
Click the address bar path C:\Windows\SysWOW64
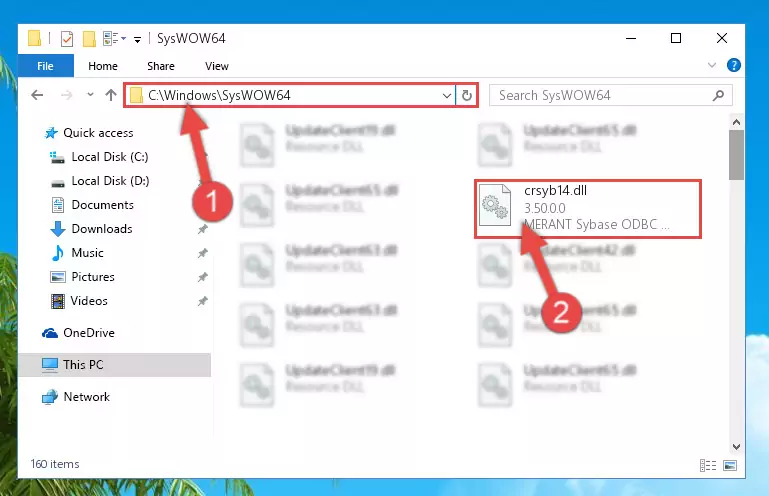click(x=219, y=95)
